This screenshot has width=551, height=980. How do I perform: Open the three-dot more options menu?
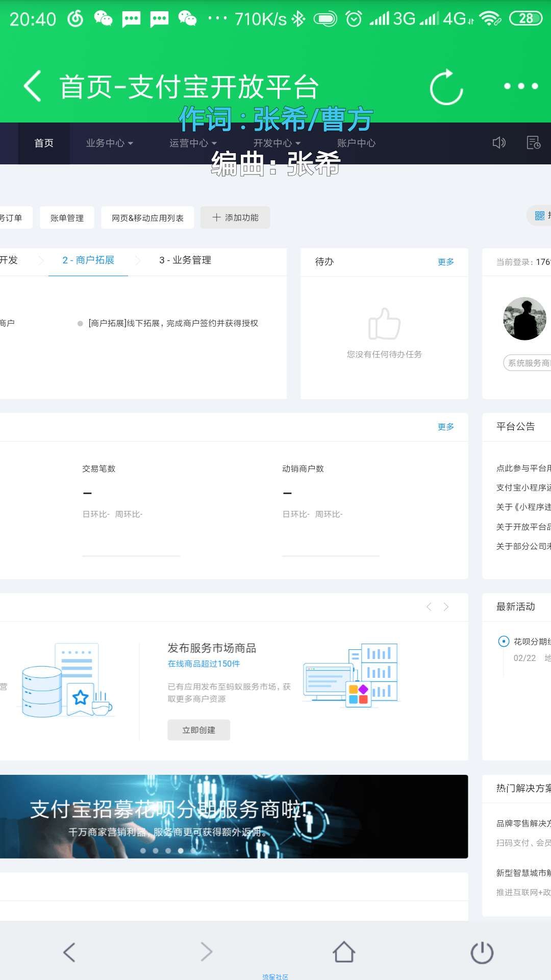(x=521, y=86)
